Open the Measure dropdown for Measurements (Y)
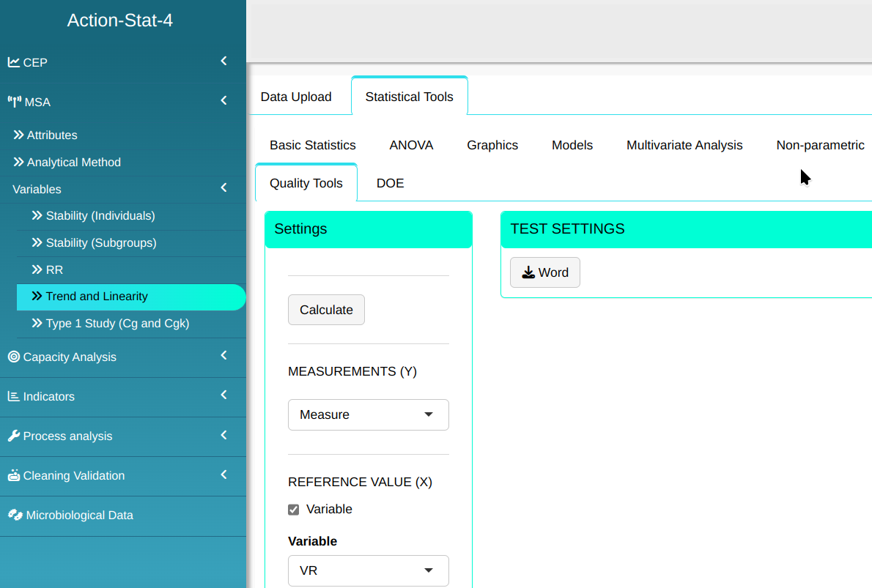 click(368, 414)
